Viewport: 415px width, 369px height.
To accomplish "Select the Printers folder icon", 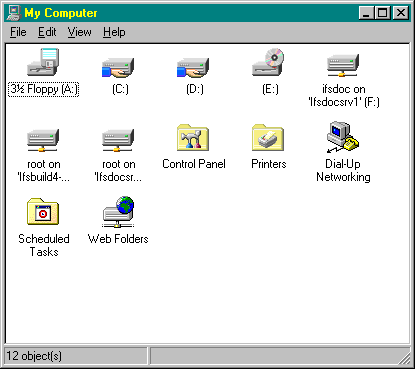I will coord(268,137).
